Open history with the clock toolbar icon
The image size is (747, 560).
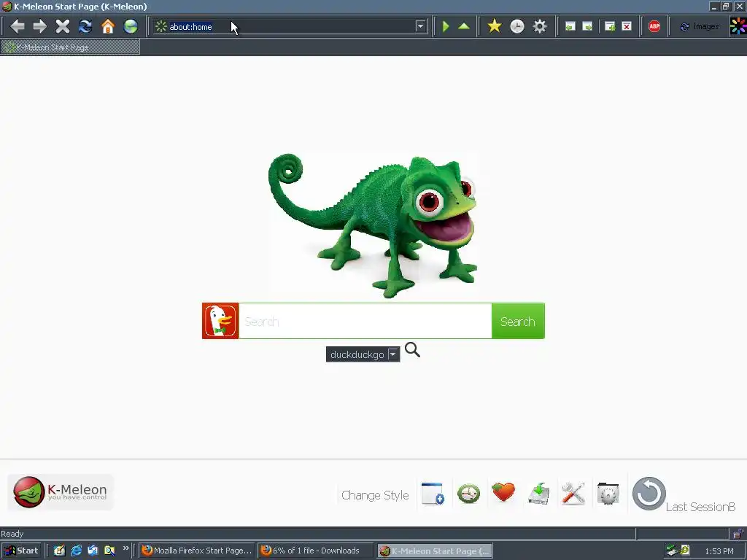[x=517, y=26]
